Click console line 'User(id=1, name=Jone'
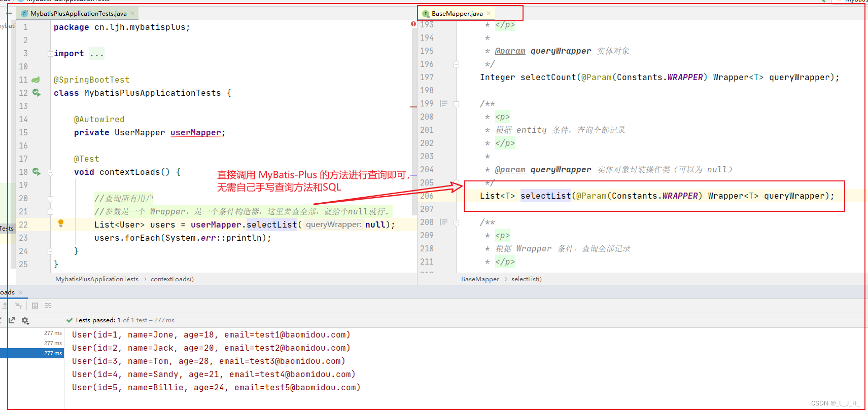This screenshot has width=868, height=411. click(211, 335)
